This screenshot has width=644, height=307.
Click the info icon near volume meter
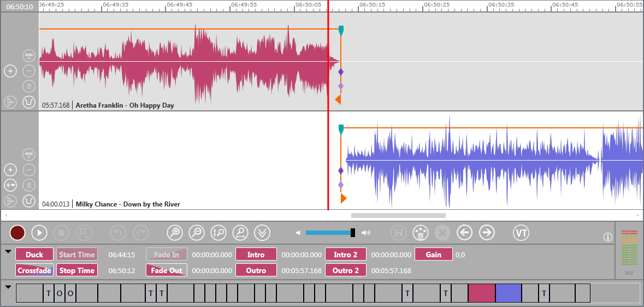[607, 237]
